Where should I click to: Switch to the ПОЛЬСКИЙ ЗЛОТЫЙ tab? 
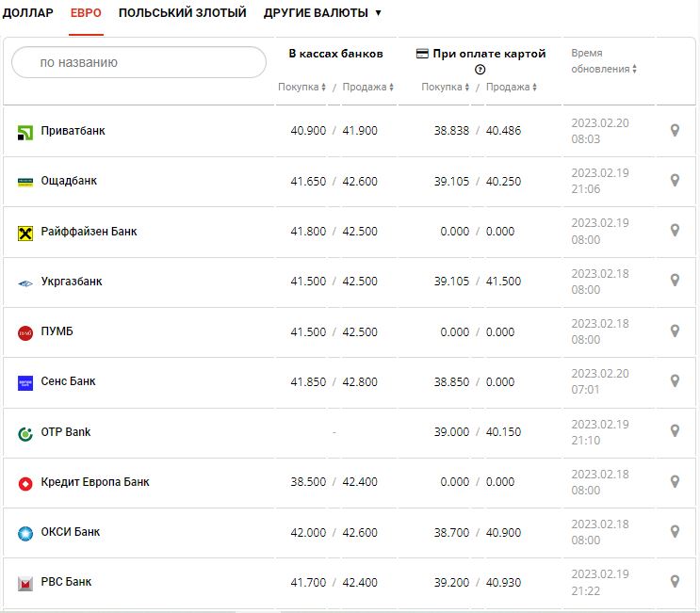182,13
